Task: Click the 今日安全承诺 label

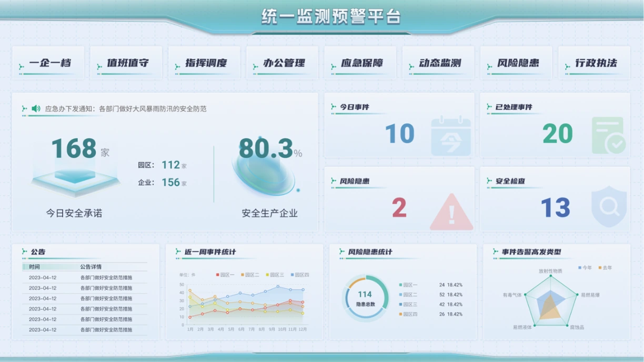Action: (74, 213)
